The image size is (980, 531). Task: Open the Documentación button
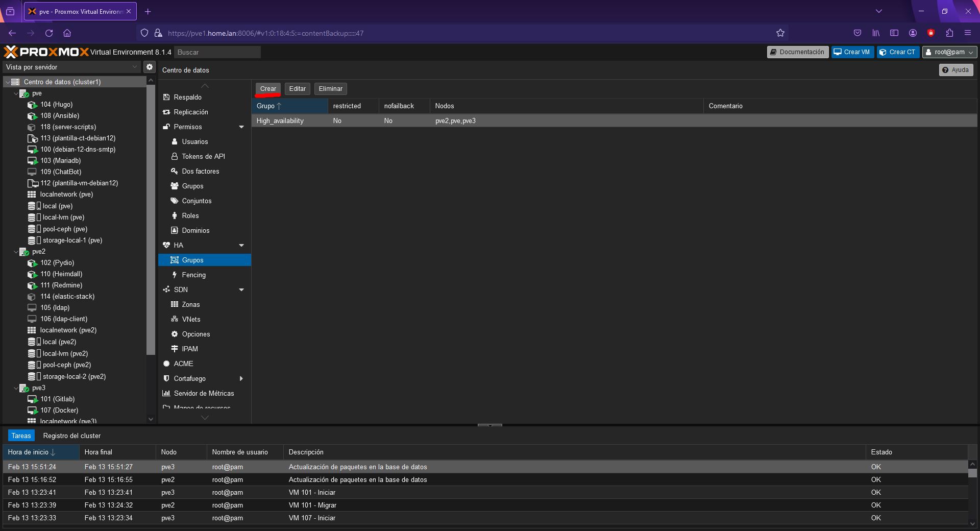click(797, 52)
